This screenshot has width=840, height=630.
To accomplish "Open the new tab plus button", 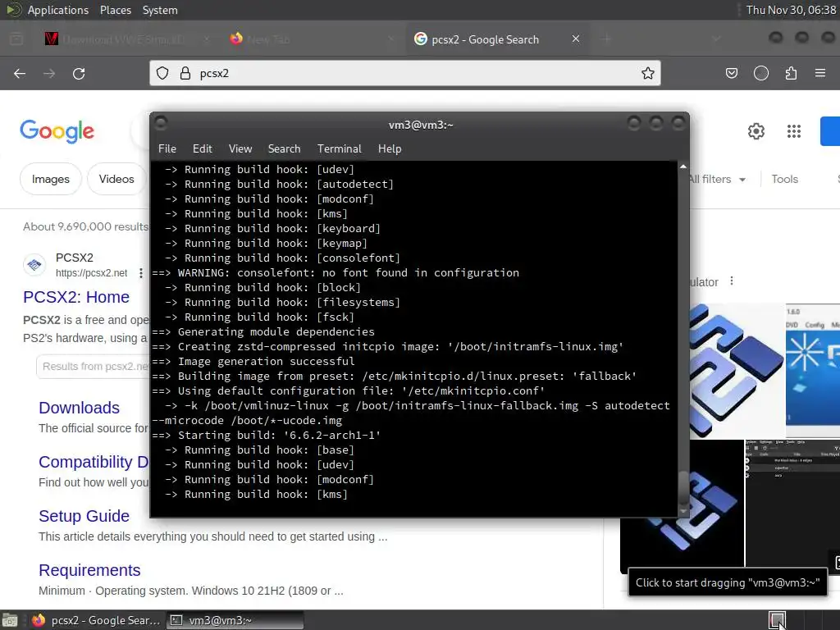I will click(607, 39).
